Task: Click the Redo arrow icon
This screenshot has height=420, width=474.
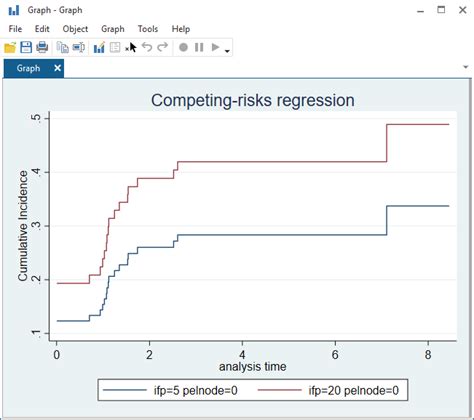Action: (163, 47)
